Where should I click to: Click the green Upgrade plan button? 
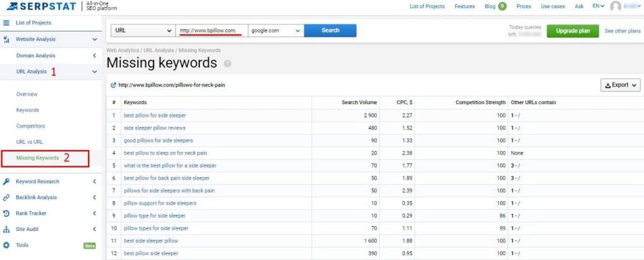pyautogui.click(x=572, y=31)
